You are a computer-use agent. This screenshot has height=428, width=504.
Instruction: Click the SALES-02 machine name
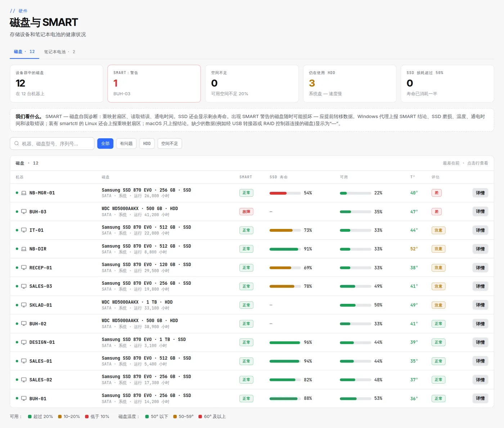point(41,380)
